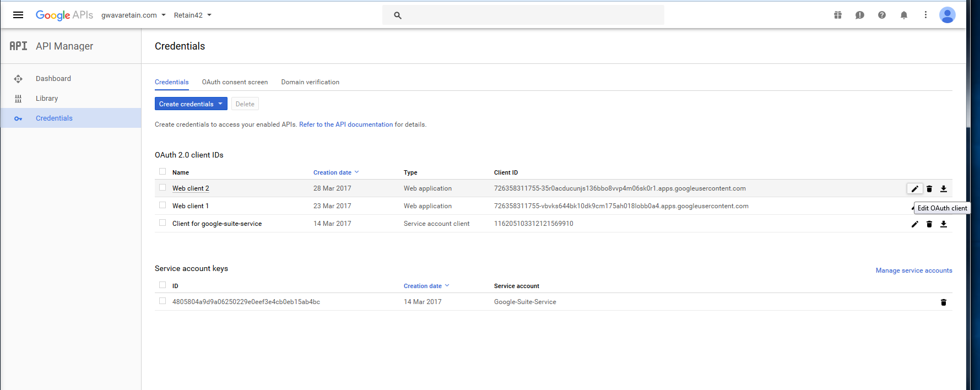The image size is (980, 390).
Task: Click the search input field
Action: coord(529,15)
